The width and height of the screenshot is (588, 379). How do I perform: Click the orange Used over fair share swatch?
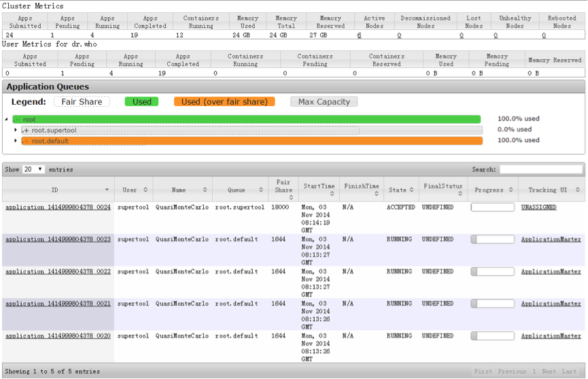point(224,101)
